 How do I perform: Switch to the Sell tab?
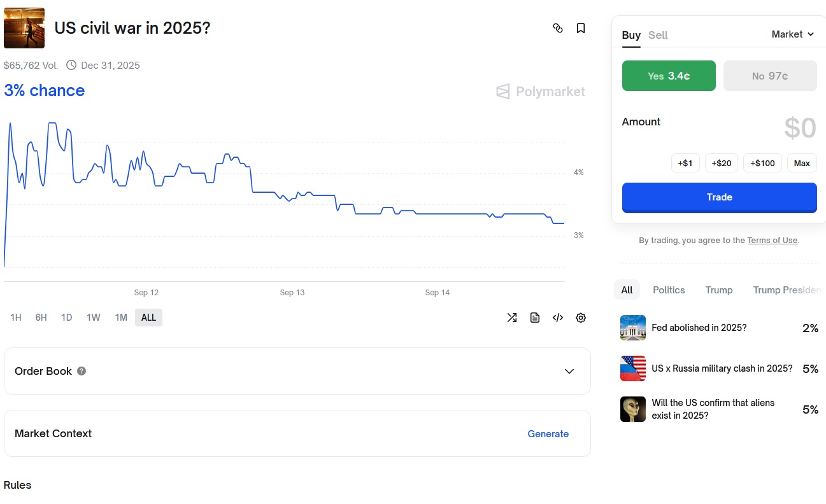tap(658, 35)
